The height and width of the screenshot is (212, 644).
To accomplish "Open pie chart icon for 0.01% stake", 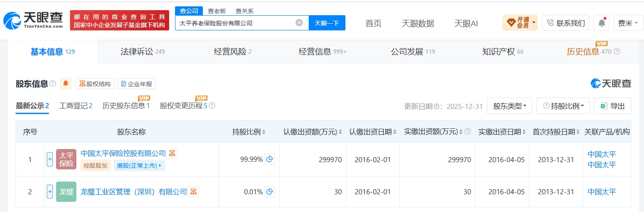I will (269, 192).
